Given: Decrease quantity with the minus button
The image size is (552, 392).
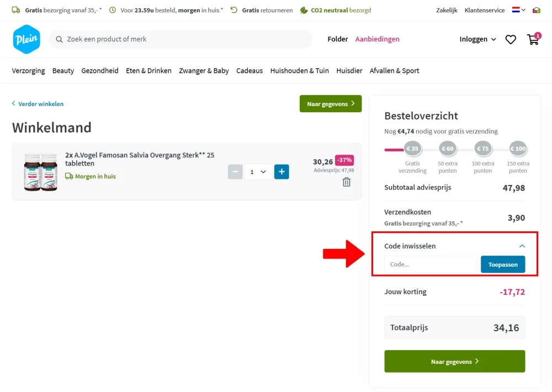Looking at the screenshot, I should pos(235,172).
